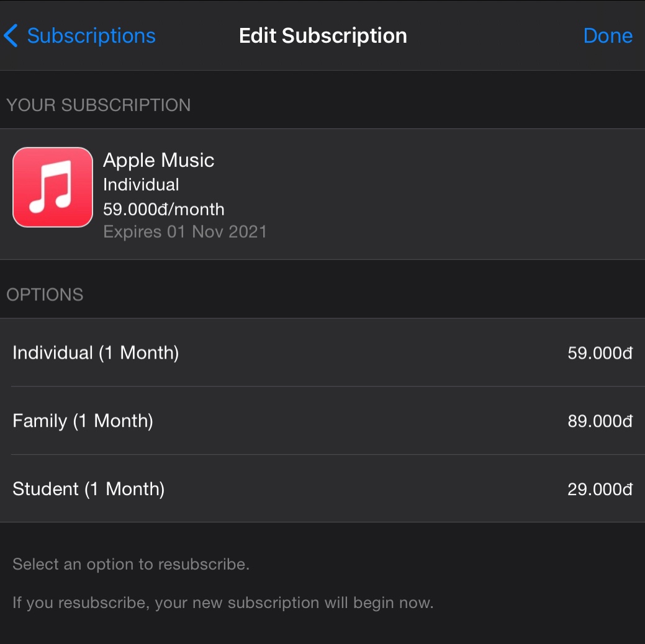Viewport: 645px width, 644px height.
Task: Click the Expires 01 Nov 2021 text
Action: coord(185,231)
